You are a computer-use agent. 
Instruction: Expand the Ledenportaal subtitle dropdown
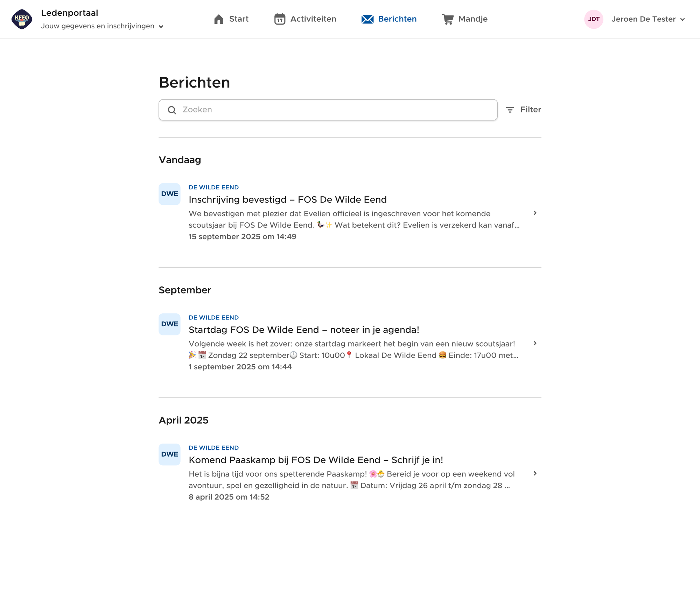tap(161, 27)
